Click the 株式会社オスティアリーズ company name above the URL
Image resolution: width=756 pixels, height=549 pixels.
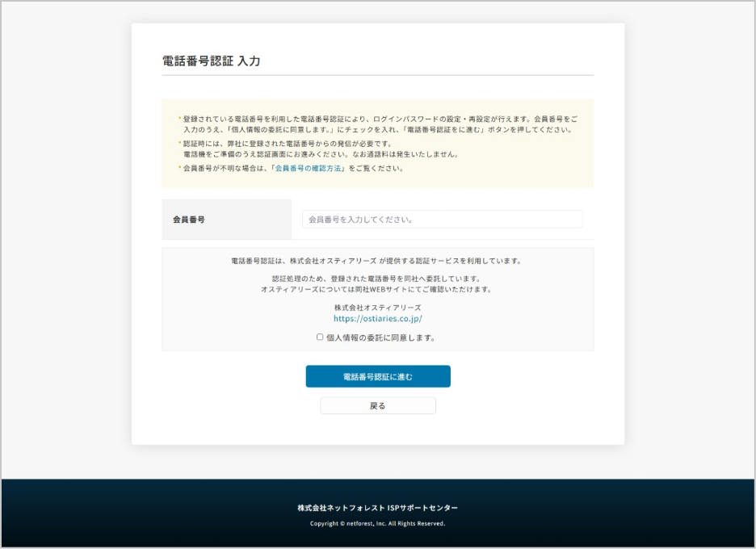[377, 308]
